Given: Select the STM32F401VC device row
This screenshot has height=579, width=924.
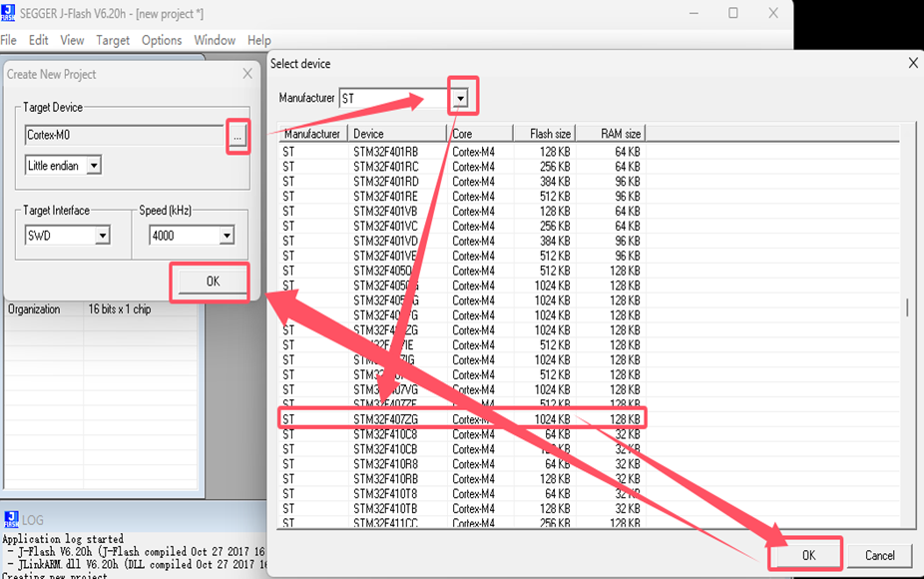Looking at the screenshot, I should [x=461, y=226].
